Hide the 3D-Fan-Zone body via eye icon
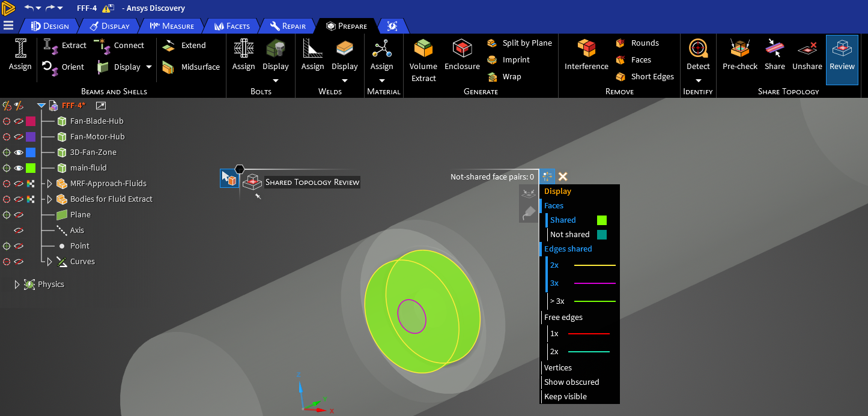Screen dimensions: 868x416 [x=19, y=152]
